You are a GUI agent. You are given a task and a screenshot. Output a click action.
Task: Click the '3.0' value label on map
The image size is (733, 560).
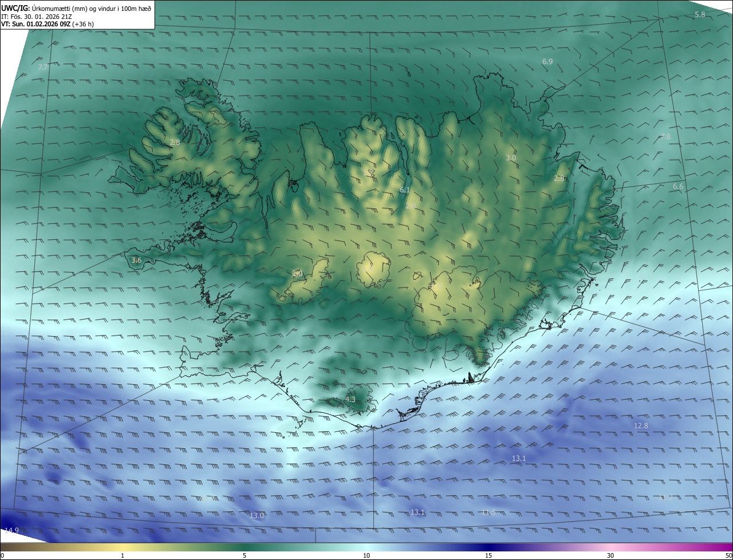(511, 157)
